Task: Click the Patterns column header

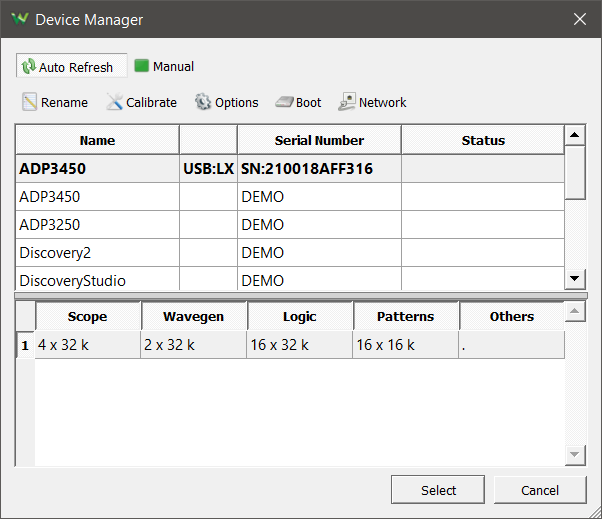Action: click(406, 316)
